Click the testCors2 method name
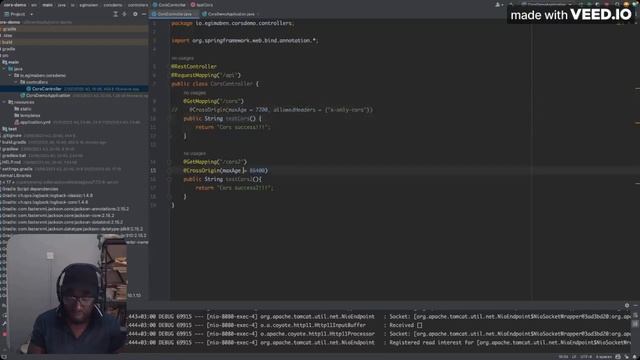 239,179
